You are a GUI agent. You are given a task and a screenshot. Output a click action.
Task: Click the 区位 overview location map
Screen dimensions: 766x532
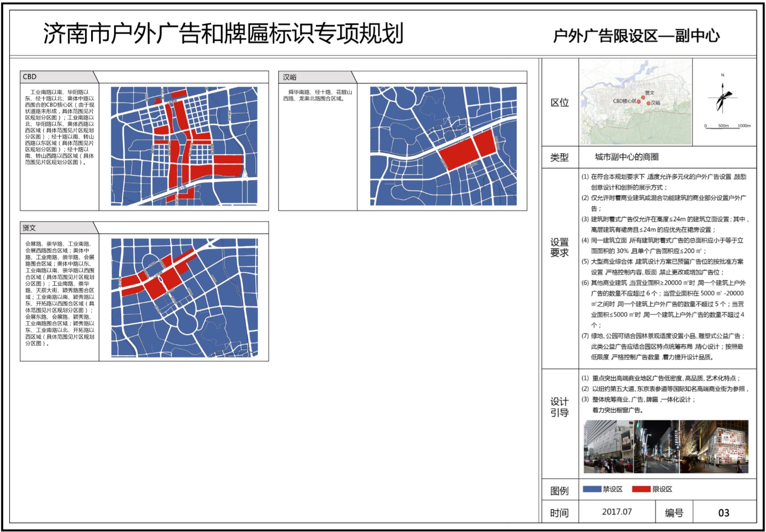pos(636,102)
